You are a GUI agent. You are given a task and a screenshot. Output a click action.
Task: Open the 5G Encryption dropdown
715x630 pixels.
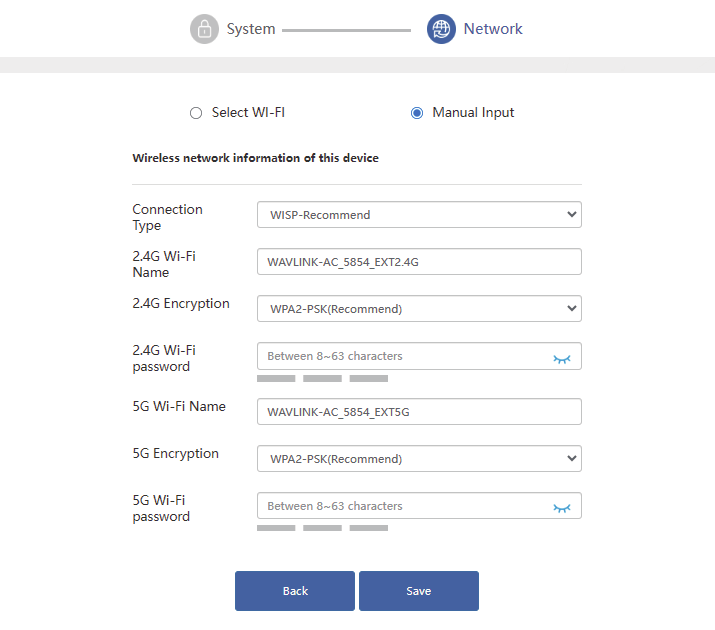point(419,459)
